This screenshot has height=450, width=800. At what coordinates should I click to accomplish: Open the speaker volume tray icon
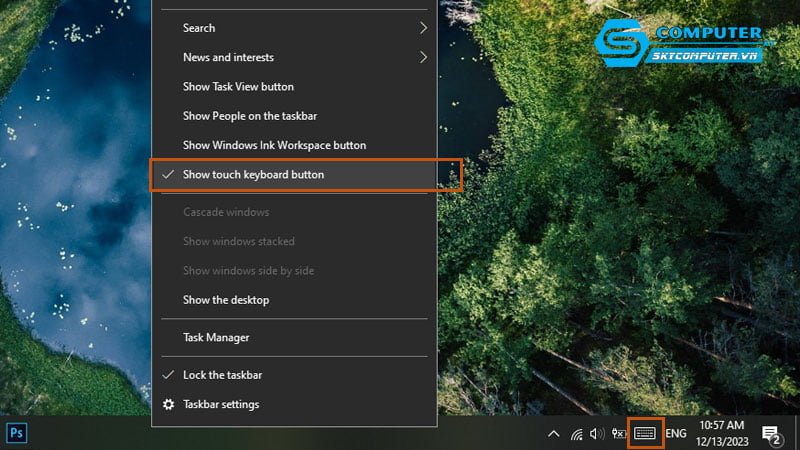tap(596, 434)
